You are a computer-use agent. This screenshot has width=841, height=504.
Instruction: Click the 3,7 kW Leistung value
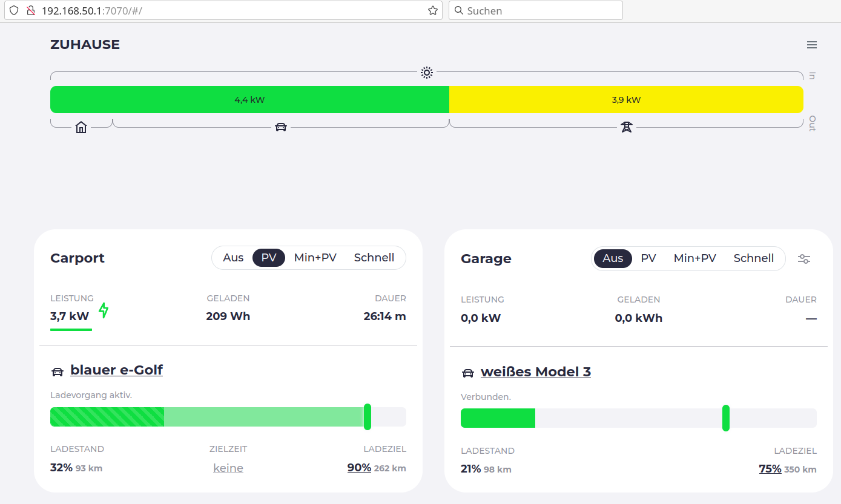pos(70,316)
